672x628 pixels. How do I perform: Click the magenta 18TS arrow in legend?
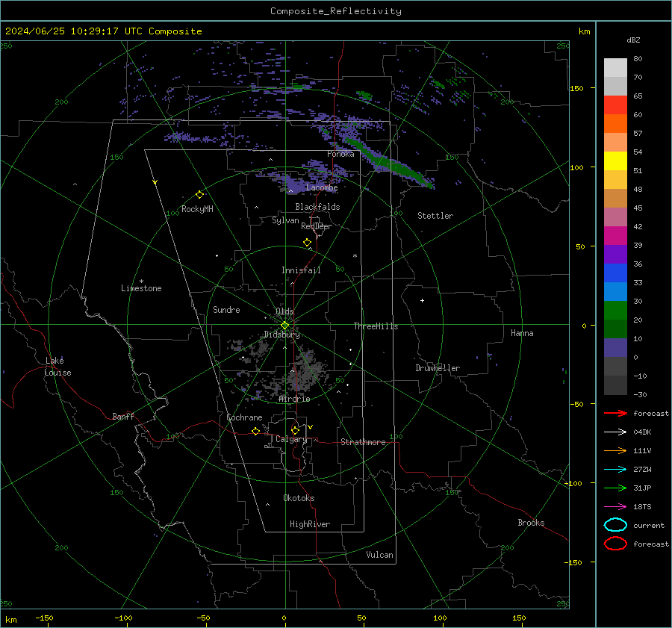(615, 507)
